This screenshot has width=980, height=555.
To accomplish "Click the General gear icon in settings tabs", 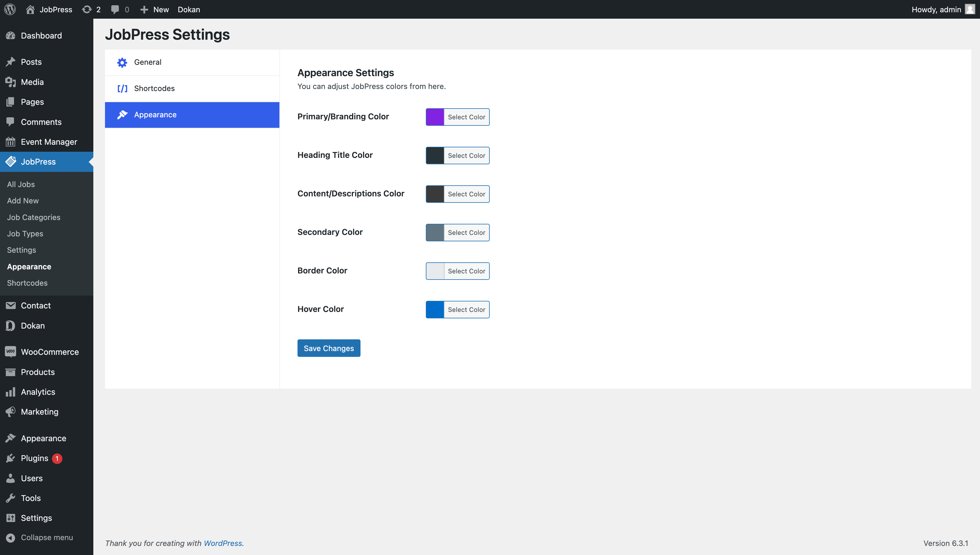I will (x=122, y=62).
